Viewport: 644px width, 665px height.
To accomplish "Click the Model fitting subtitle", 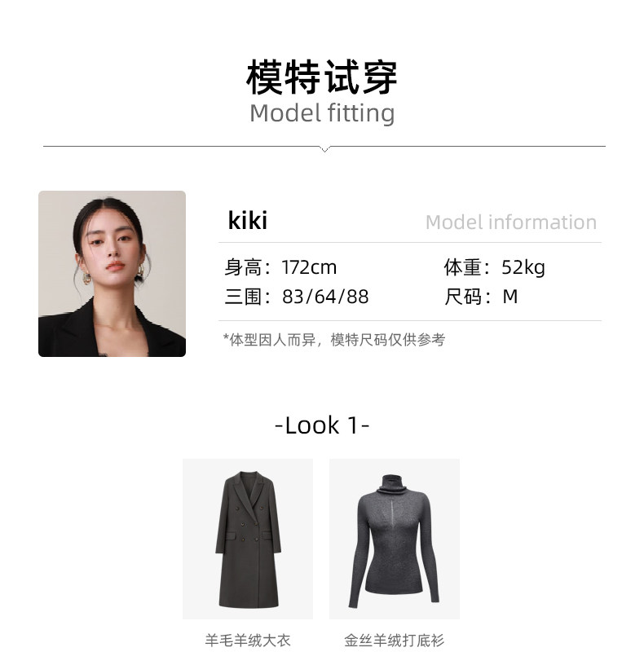I will 322,113.
